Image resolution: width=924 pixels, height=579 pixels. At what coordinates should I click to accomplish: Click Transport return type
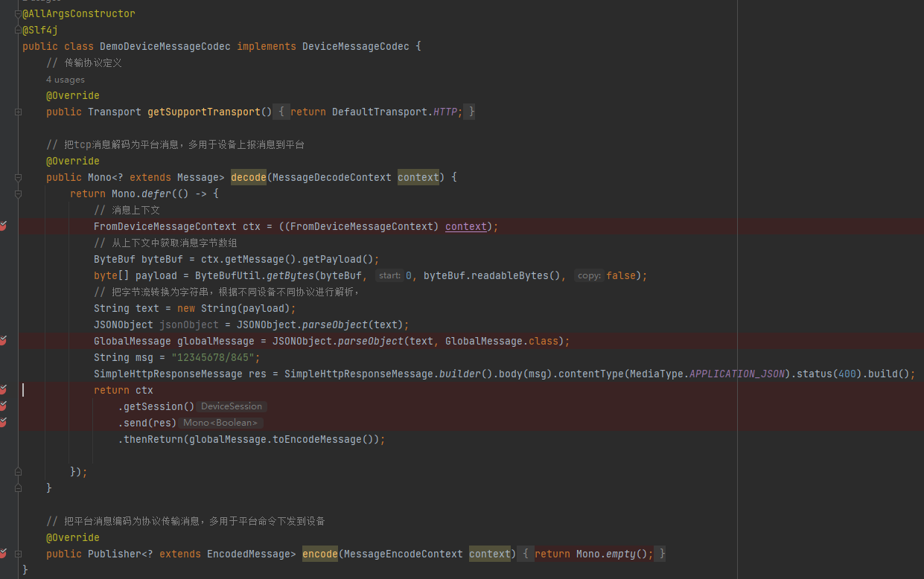tap(115, 112)
